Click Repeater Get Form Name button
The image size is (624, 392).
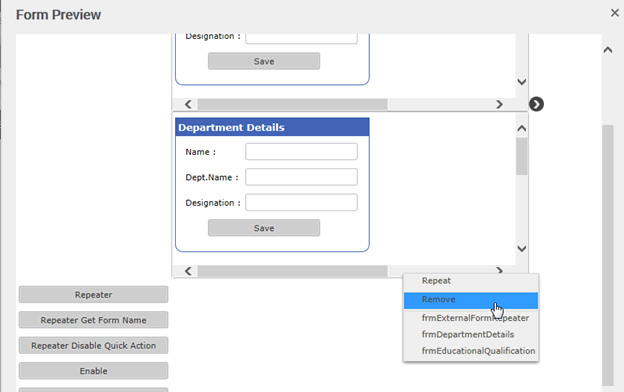[94, 320]
